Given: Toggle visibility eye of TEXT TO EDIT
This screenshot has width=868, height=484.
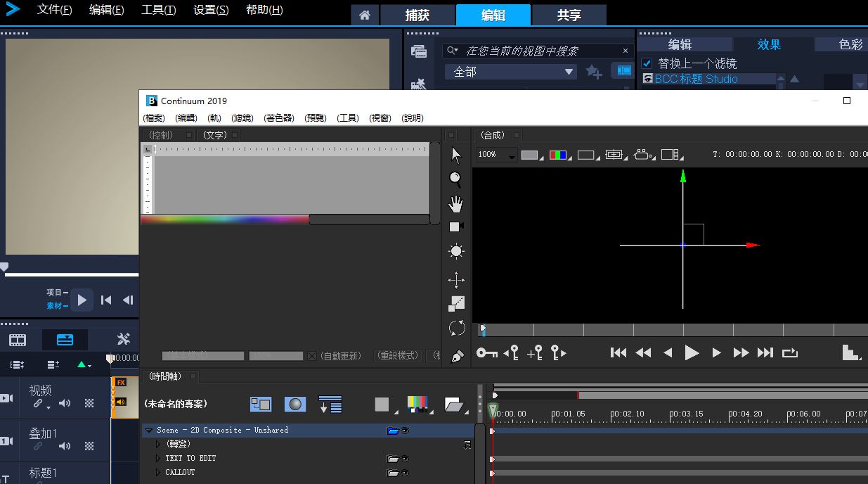Looking at the screenshot, I should coord(405,459).
